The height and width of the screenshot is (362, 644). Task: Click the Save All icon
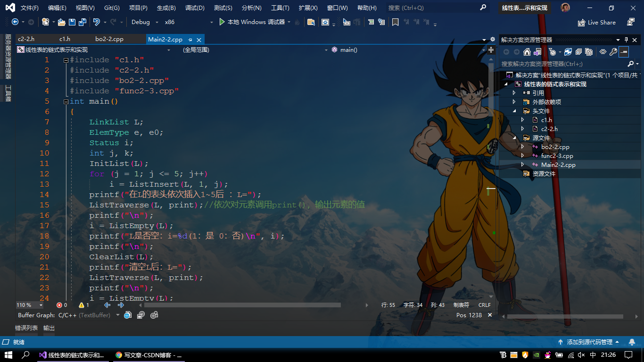(x=83, y=22)
